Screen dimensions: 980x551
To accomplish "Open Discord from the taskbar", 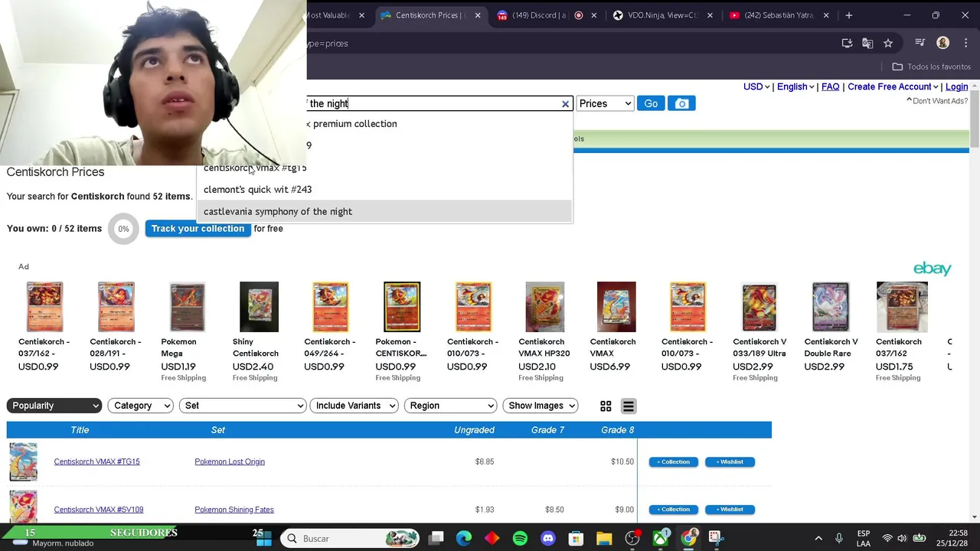I will (548, 539).
